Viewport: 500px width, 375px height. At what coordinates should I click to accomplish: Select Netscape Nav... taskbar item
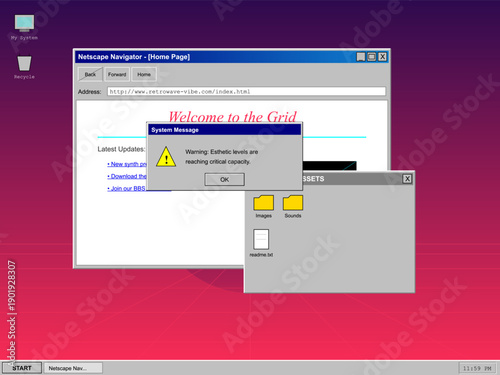click(x=73, y=368)
